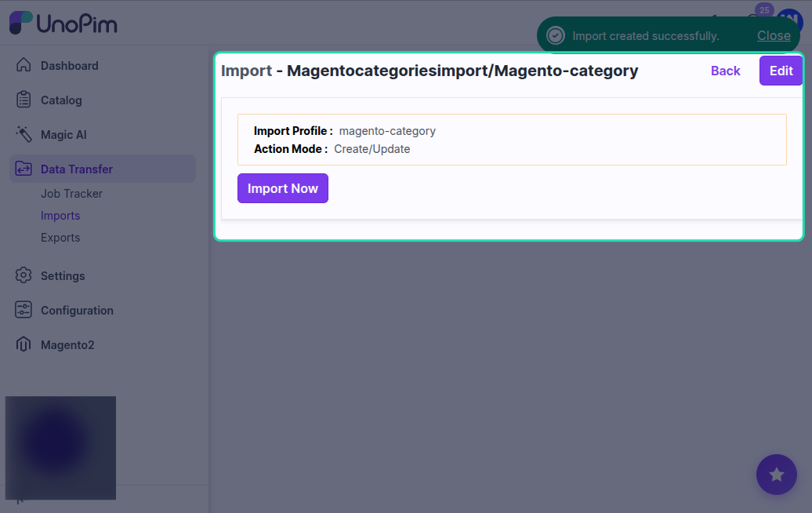The height and width of the screenshot is (513, 812).
Task: Click the Dashboard home icon
Action: pos(24,65)
